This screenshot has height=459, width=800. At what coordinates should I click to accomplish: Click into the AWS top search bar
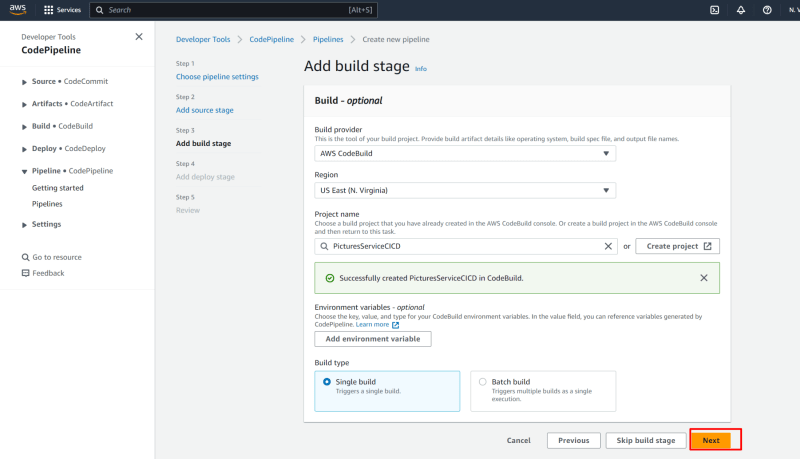pyautogui.click(x=233, y=10)
